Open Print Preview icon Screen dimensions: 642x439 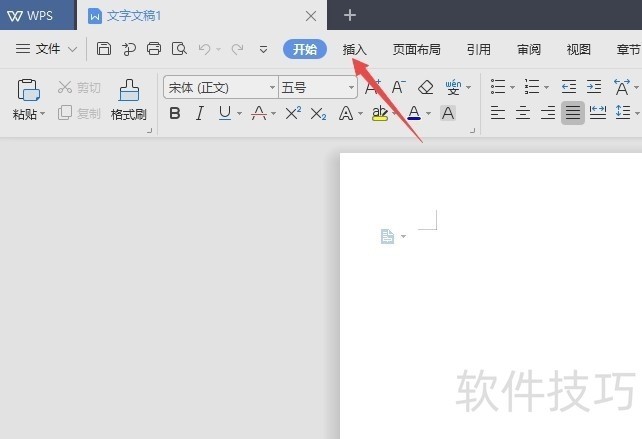coord(179,49)
